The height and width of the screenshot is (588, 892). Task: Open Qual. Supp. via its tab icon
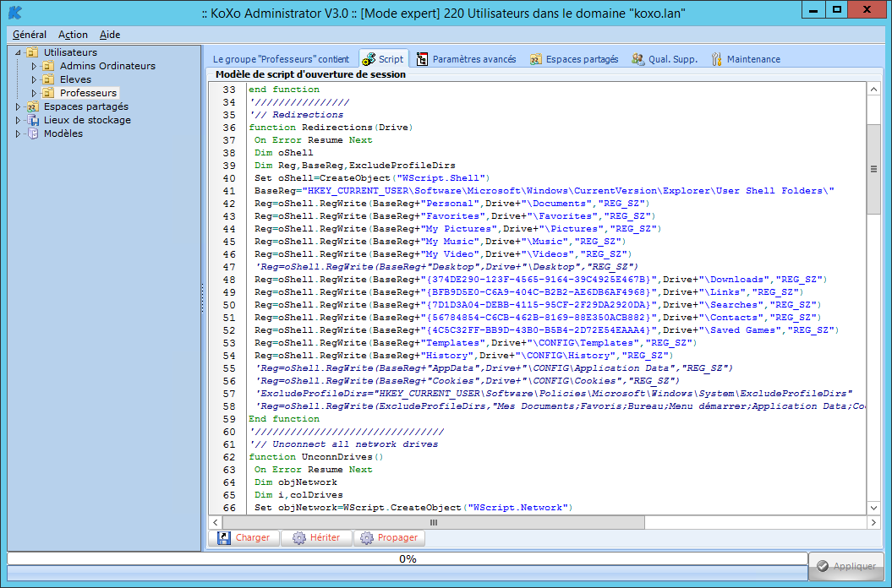pos(638,59)
